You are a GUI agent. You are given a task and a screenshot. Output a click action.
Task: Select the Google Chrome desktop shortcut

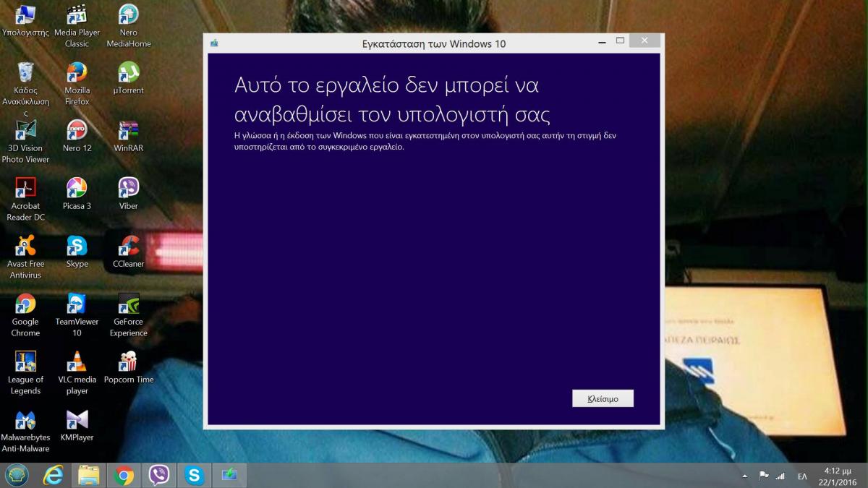(25, 316)
